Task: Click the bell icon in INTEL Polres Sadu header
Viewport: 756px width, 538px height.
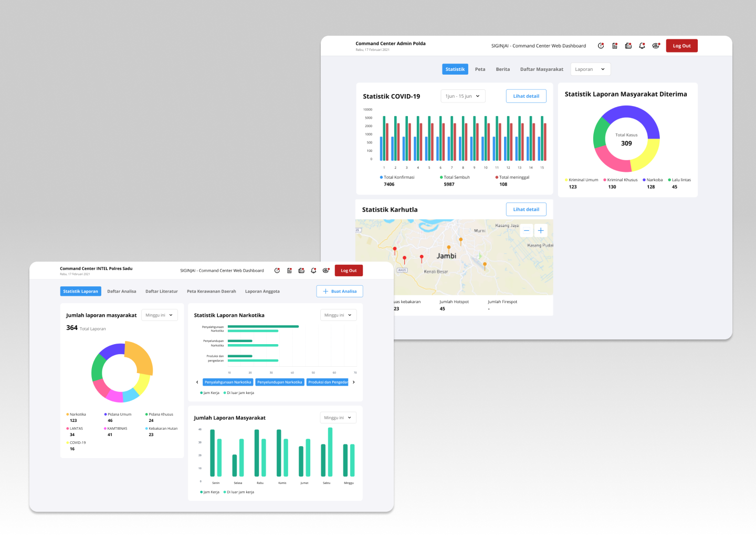Action: [313, 271]
